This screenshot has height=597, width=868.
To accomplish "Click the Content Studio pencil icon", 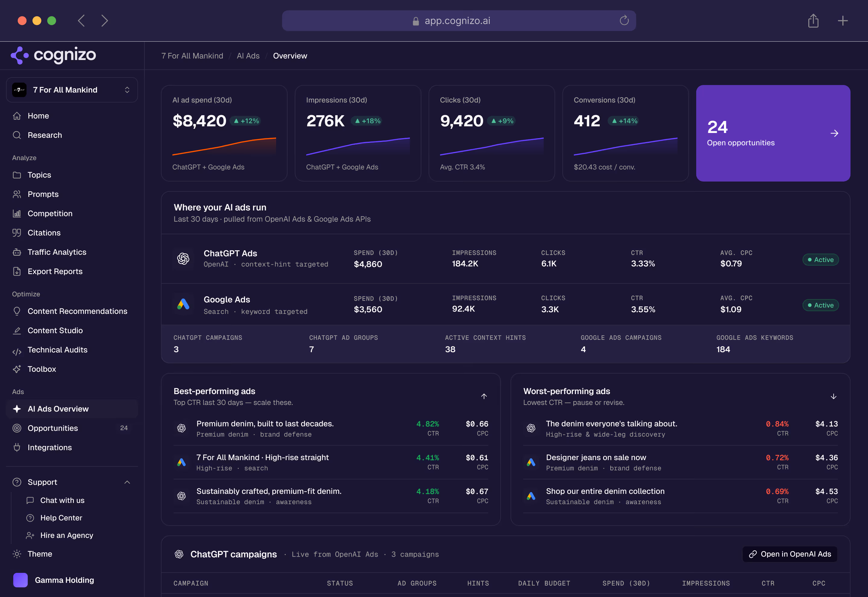I will click(x=17, y=331).
